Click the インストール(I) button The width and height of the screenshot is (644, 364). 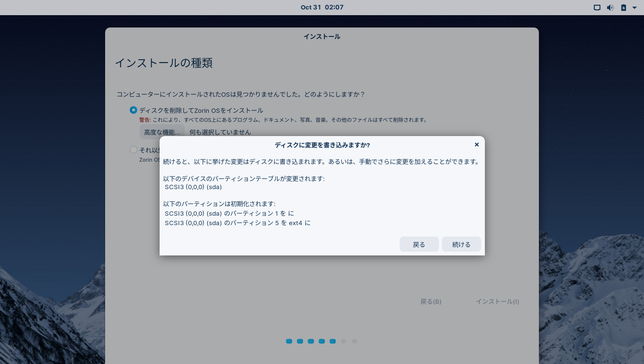coord(497,301)
